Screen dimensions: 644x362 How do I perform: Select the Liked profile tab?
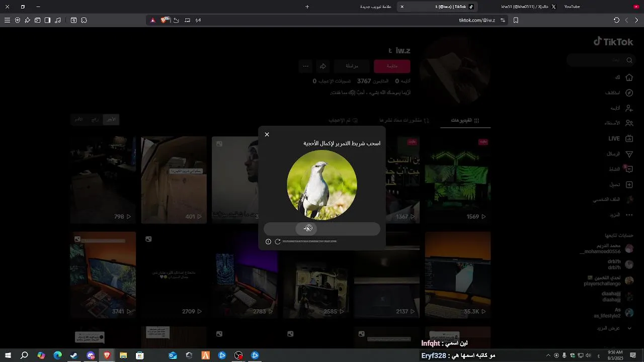coord(343,121)
